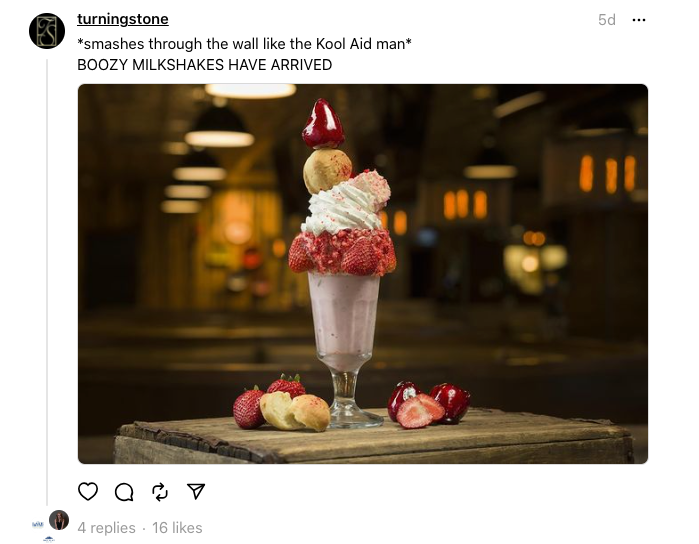Screen dimensions: 699x544
Task: Click the glazed strawberry atop the milkshake
Action: [323, 124]
